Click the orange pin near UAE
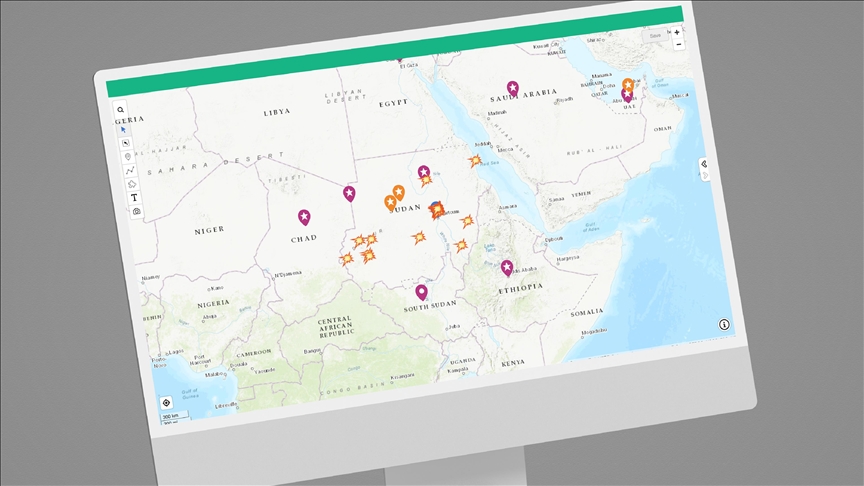Viewport: 864px width, 486px height. 628,85
